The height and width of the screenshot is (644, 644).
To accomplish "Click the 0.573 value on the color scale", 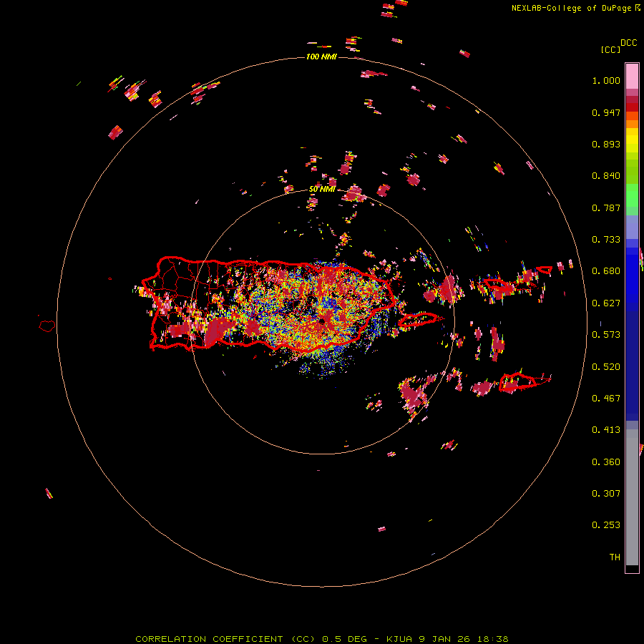I will coord(606,335).
